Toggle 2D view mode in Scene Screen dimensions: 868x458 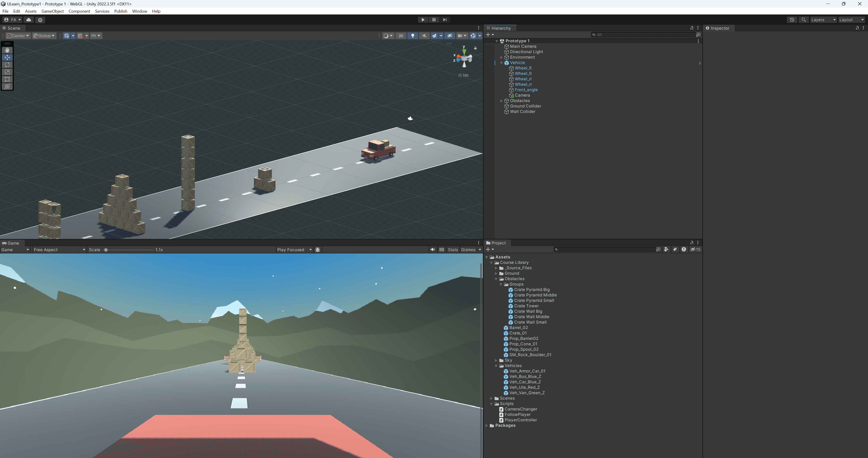coord(401,36)
